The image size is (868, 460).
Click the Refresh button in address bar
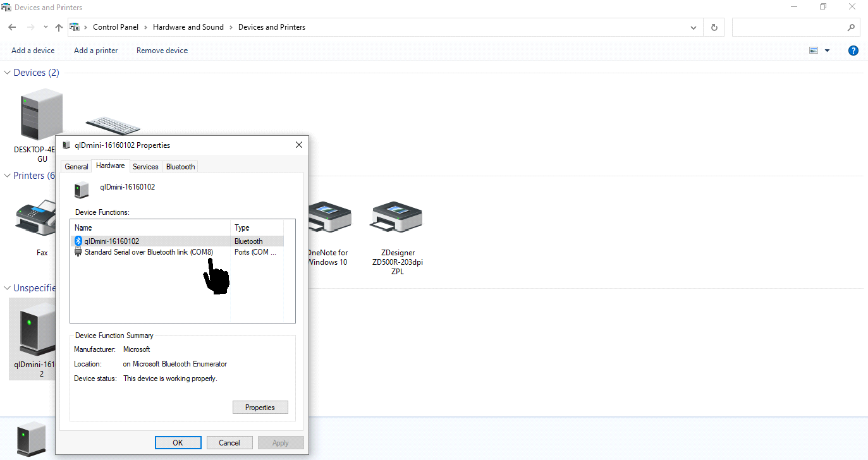(x=714, y=27)
